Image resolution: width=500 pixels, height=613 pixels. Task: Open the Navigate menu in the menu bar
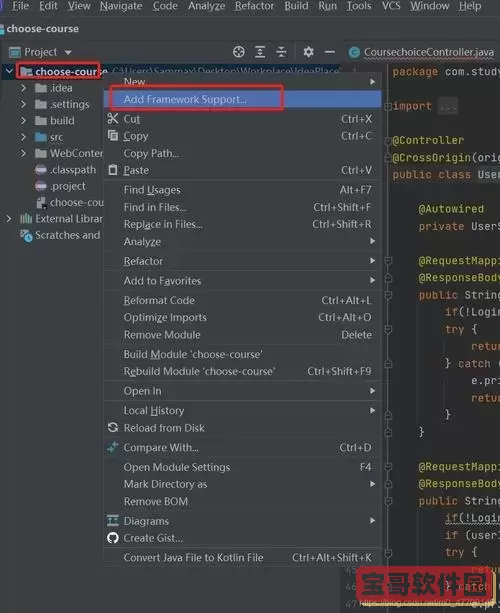[x=121, y=6]
